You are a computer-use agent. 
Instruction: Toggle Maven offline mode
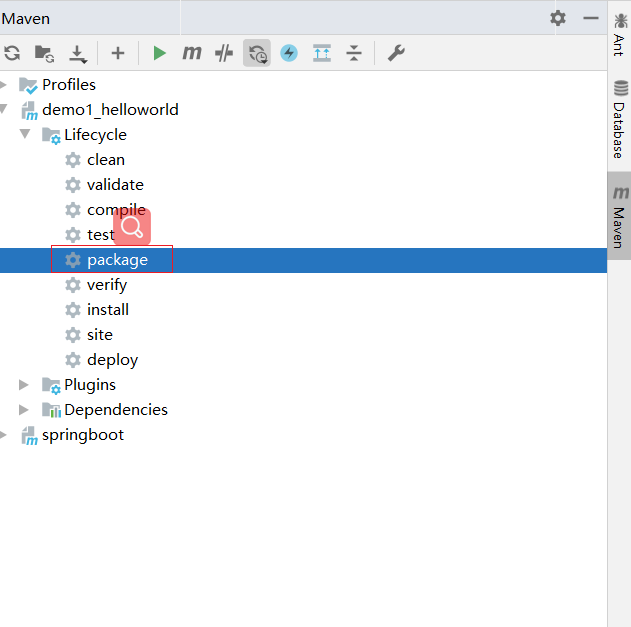pyautogui.click(x=224, y=53)
